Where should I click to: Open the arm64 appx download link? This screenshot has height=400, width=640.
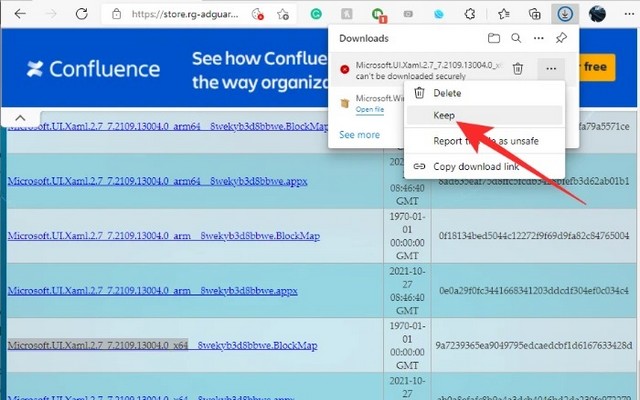coord(158,181)
